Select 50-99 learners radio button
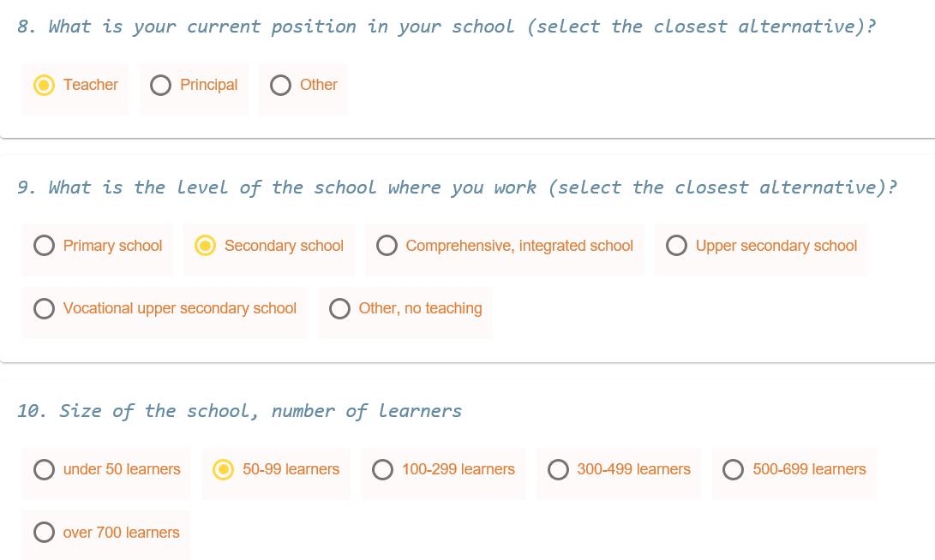935x560 pixels. [223, 469]
